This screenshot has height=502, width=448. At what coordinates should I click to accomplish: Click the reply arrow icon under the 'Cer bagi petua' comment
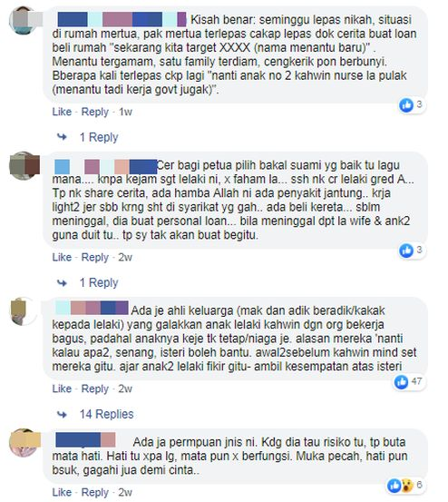click(x=62, y=282)
